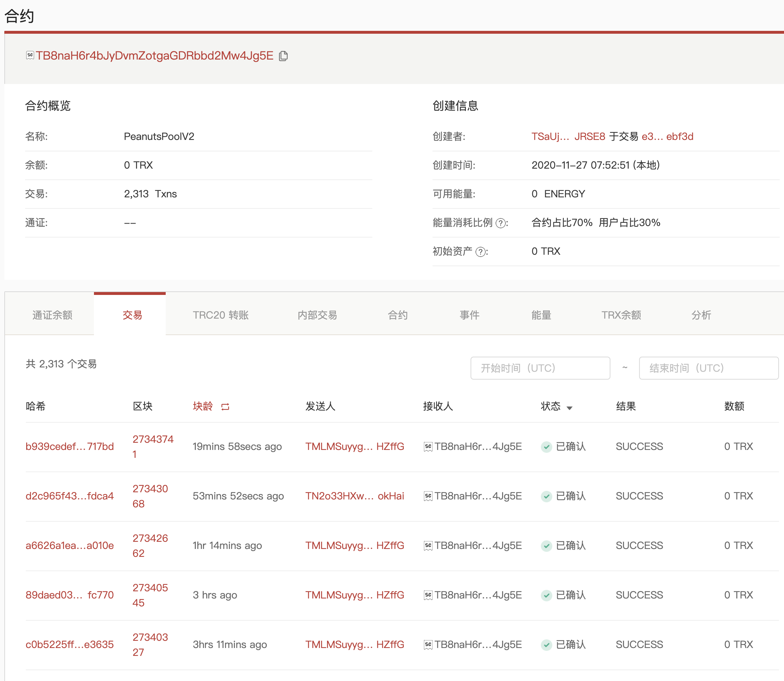Click the 结束时间 (UTC) date input
784x681 pixels.
tap(708, 368)
